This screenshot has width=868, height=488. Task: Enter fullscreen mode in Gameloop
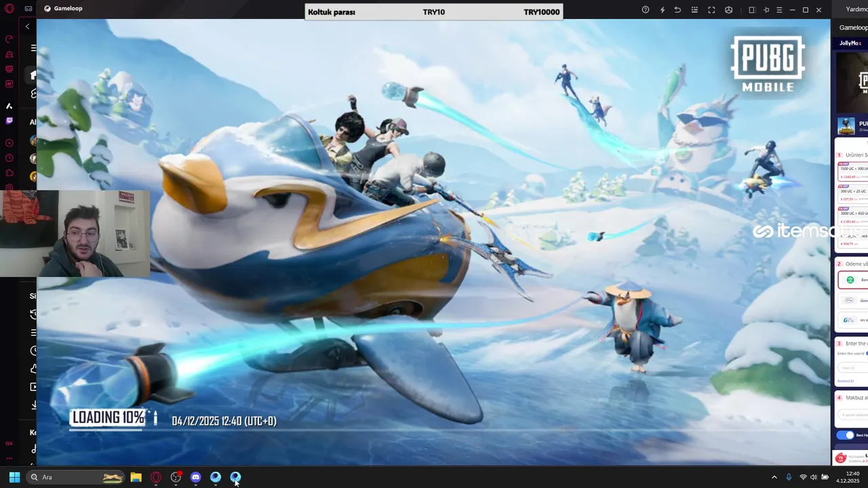[711, 9]
